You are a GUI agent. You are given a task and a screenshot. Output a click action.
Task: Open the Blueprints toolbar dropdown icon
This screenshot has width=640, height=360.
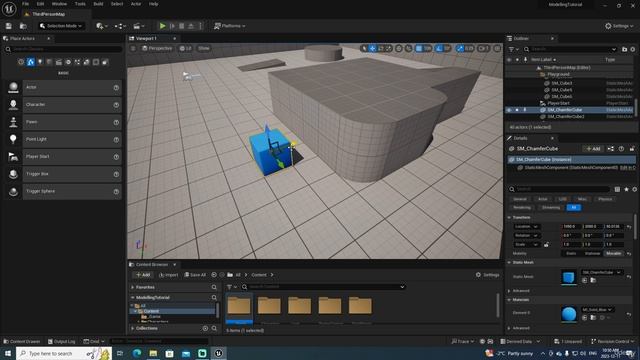coord(120,26)
